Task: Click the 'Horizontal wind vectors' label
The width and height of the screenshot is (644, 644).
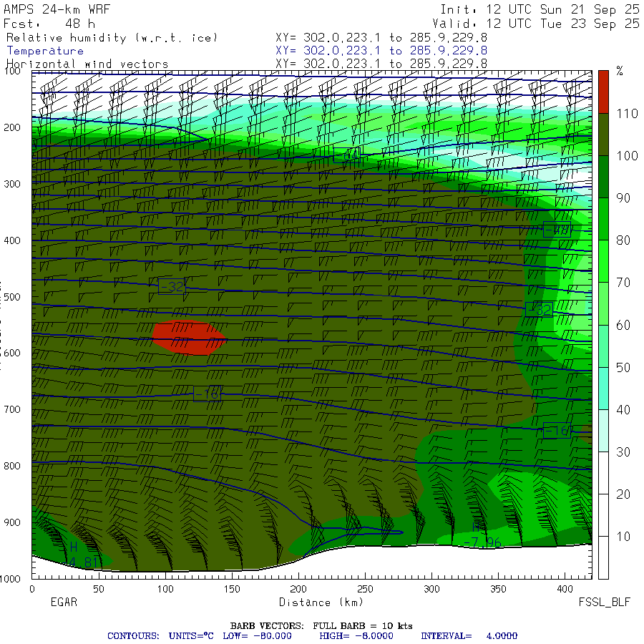Action: point(87,64)
